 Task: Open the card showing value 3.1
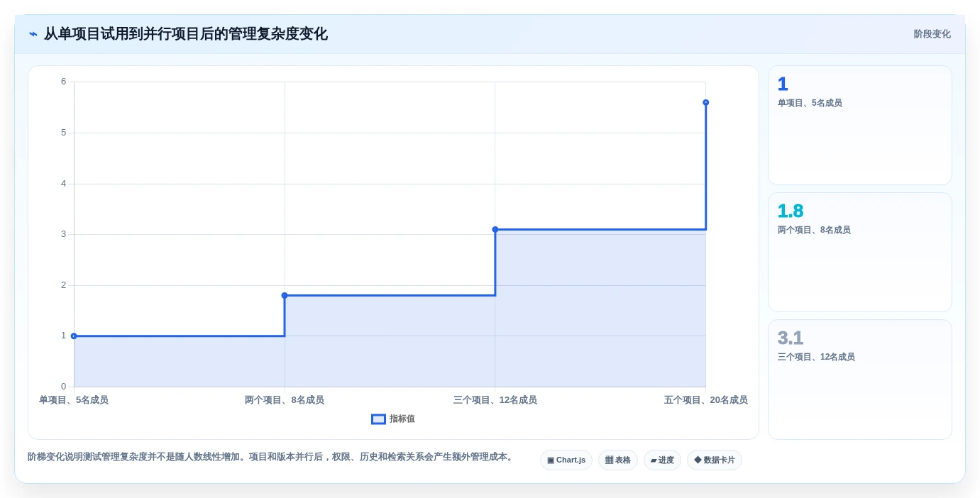click(860, 380)
